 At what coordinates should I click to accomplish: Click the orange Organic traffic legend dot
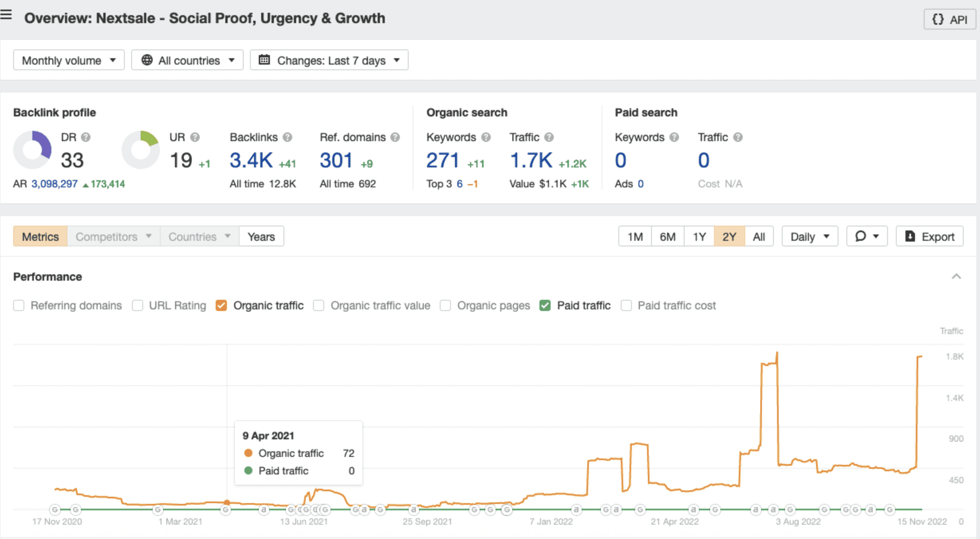click(x=249, y=453)
